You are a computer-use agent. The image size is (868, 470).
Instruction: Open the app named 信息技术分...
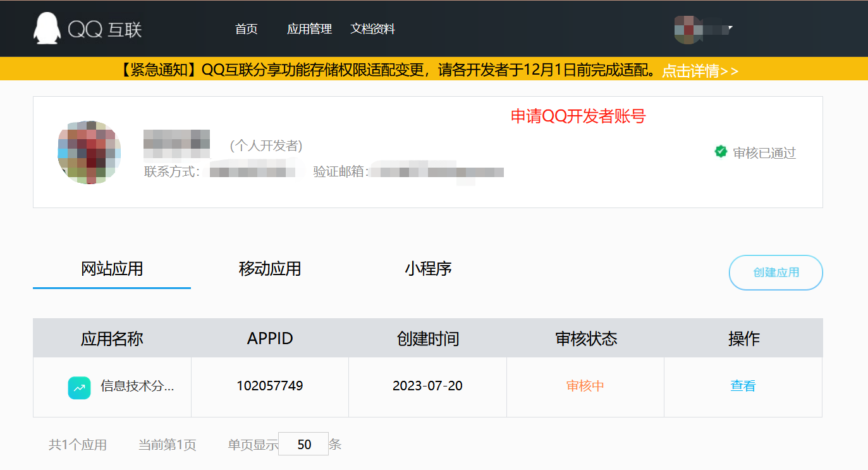click(137, 387)
